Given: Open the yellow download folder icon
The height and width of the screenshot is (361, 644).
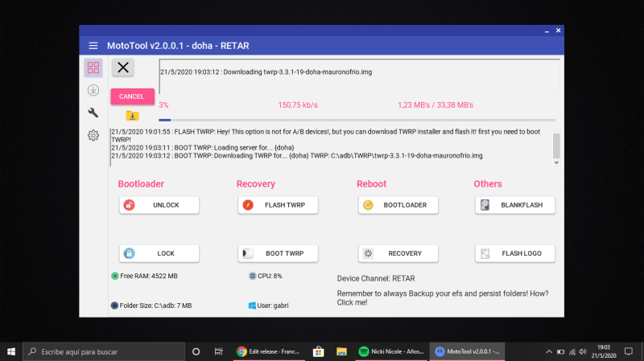Looking at the screenshot, I should tap(132, 116).
